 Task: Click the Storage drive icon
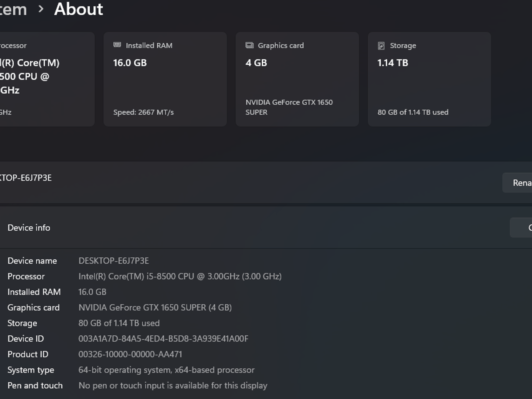[x=381, y=46]
